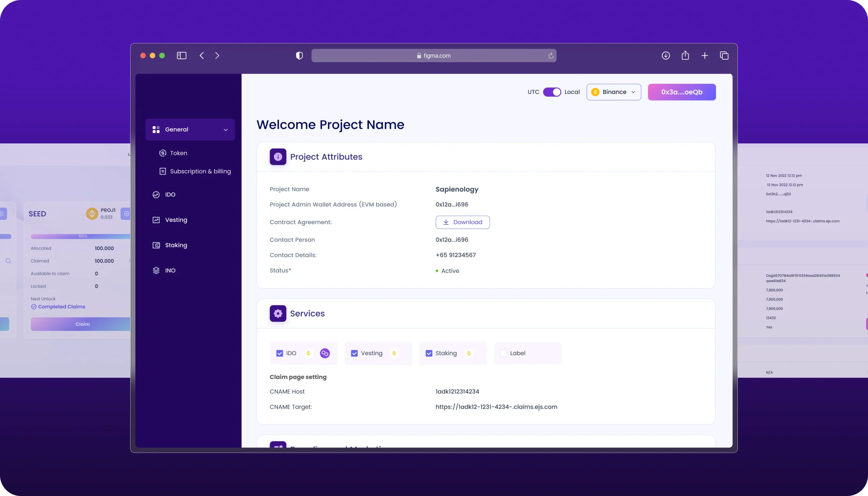Click the Safari downloads icon
This screenshot has height=496, width=868.
666,56
